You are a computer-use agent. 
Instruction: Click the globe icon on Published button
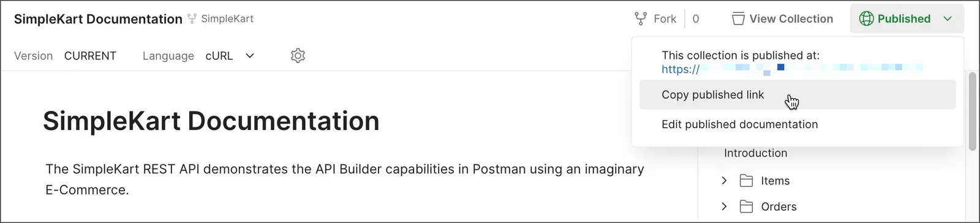[x=866, y=19]
